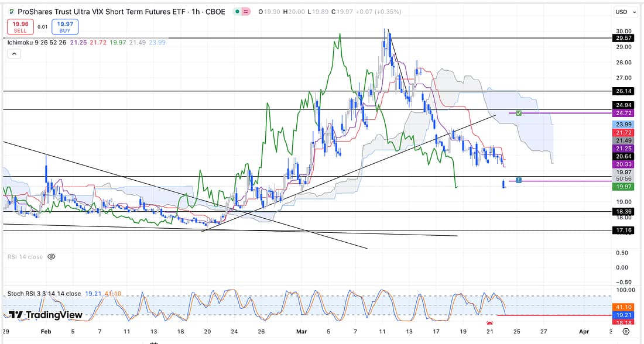Click the green checkmark order marker
Screen dimensions: 644x344
[519, 112]
